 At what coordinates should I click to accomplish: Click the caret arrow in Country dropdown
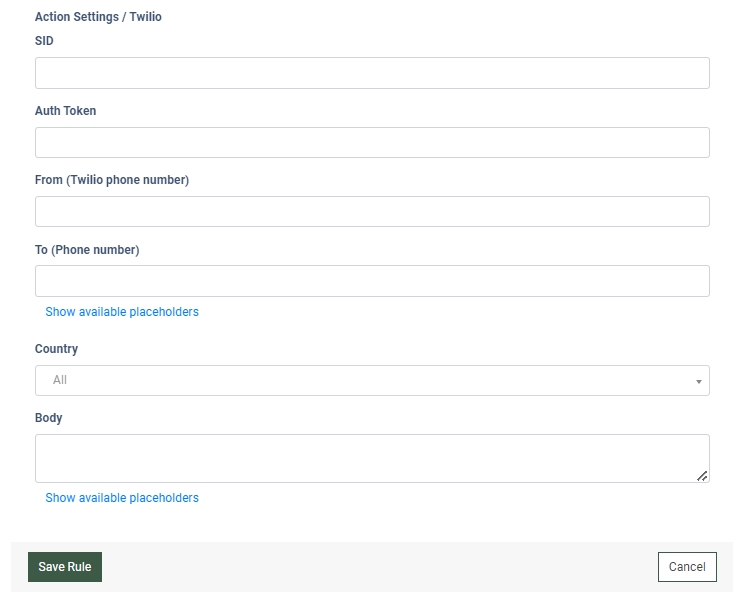coord(698,381)
